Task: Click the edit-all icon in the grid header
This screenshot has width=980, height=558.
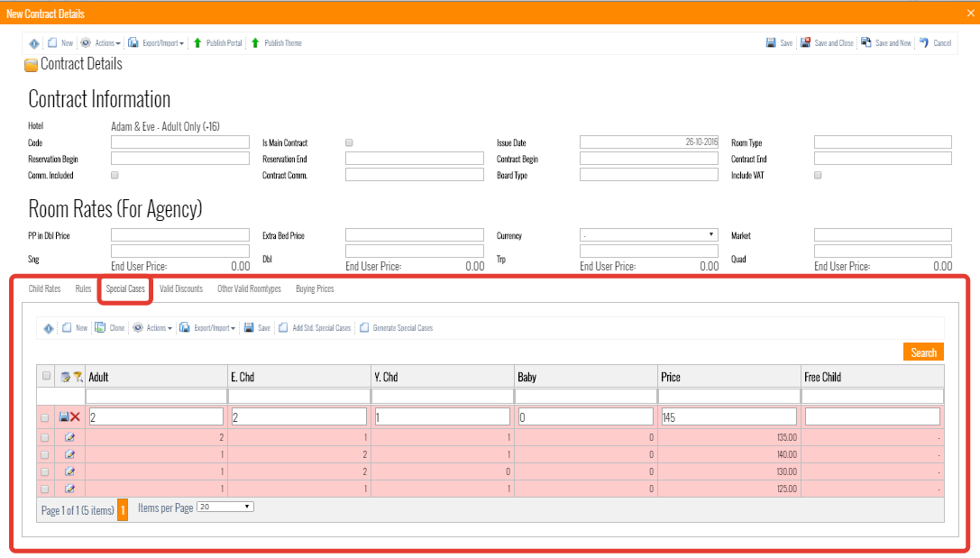Action: pyautogui.click(x=65, y=377)
